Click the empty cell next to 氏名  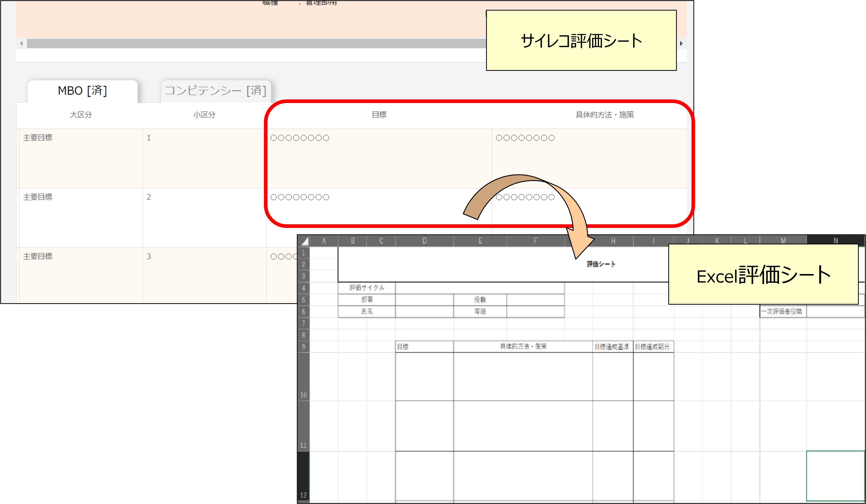tap(424, 311)
